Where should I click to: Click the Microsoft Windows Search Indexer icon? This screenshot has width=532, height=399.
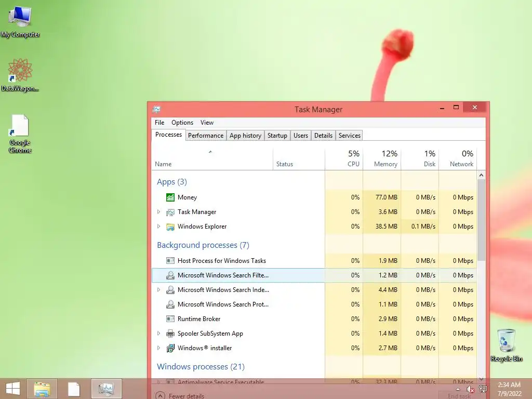170,290
